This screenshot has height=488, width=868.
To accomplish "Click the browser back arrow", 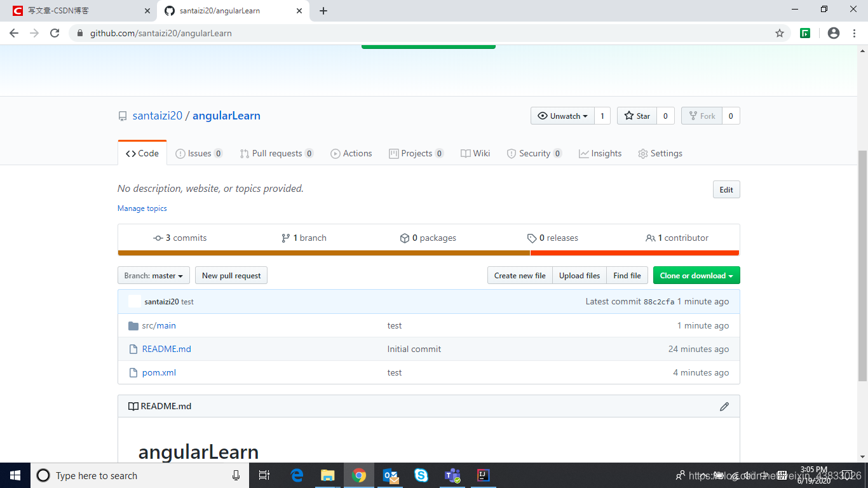I will tap(14, 33).
